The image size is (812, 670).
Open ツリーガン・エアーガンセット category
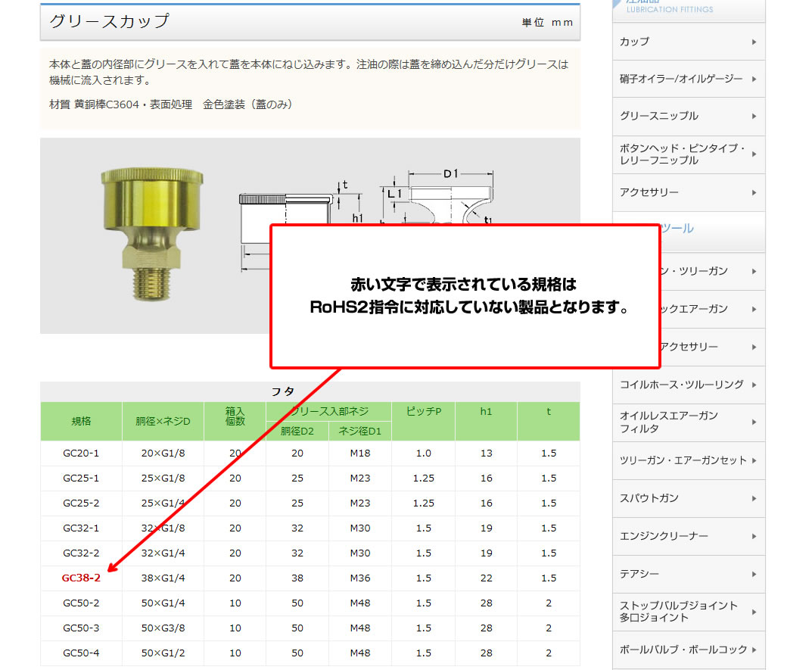point(688,460)
